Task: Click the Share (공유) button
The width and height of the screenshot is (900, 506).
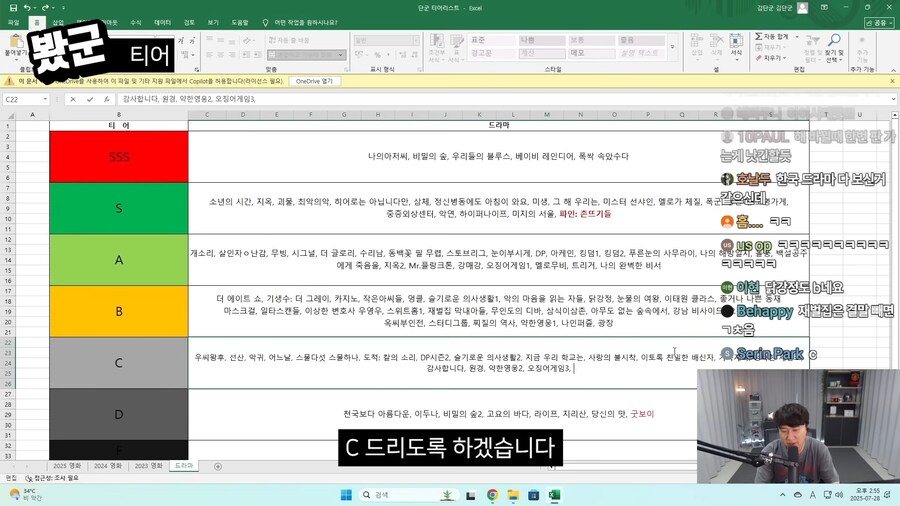Action: [x=879, y=22]
